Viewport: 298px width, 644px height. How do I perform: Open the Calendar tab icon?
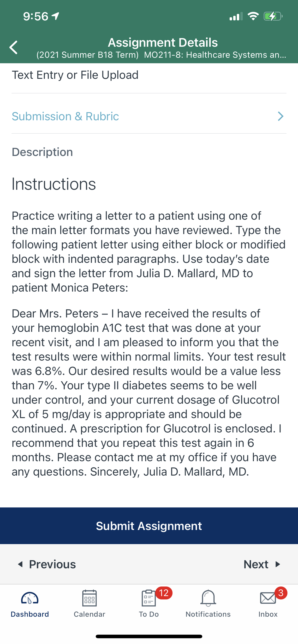pyautogui.click(x=89, y=598)
